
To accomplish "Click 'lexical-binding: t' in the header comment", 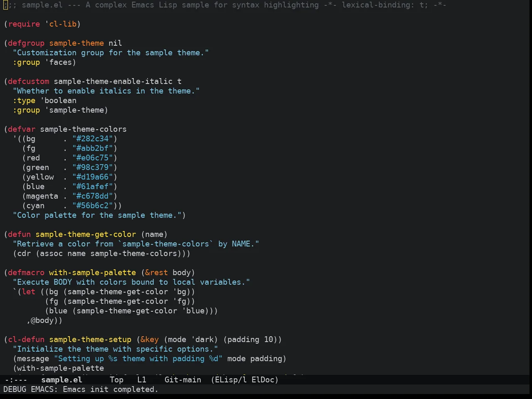I will 383,5.
